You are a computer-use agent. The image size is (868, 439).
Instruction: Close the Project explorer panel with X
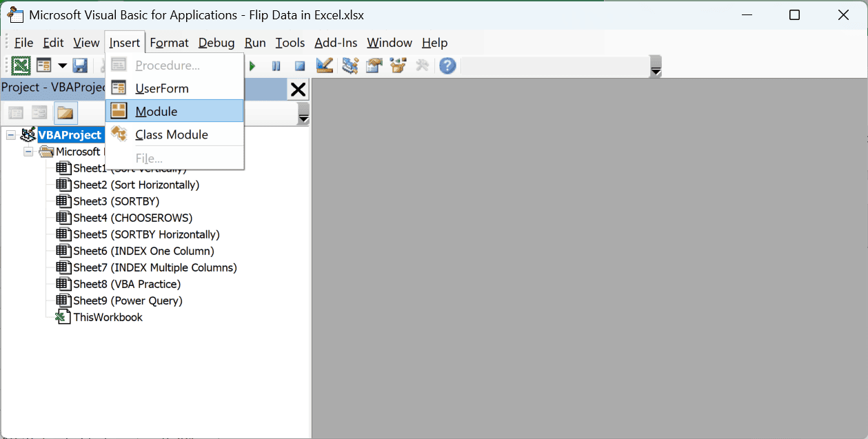click(x=298, y=90)
